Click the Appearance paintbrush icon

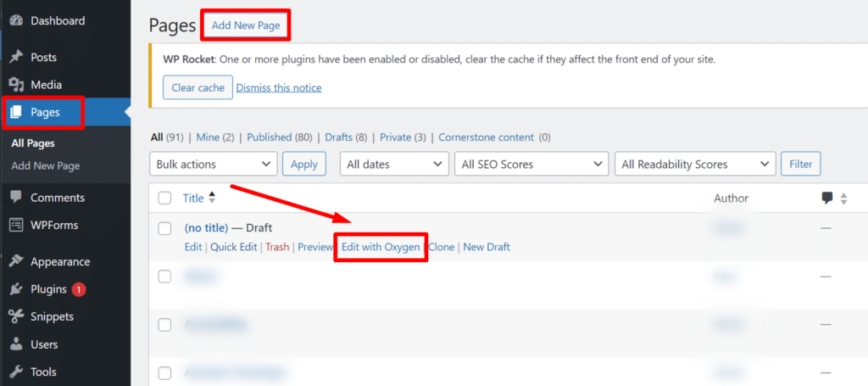(15, 262)
